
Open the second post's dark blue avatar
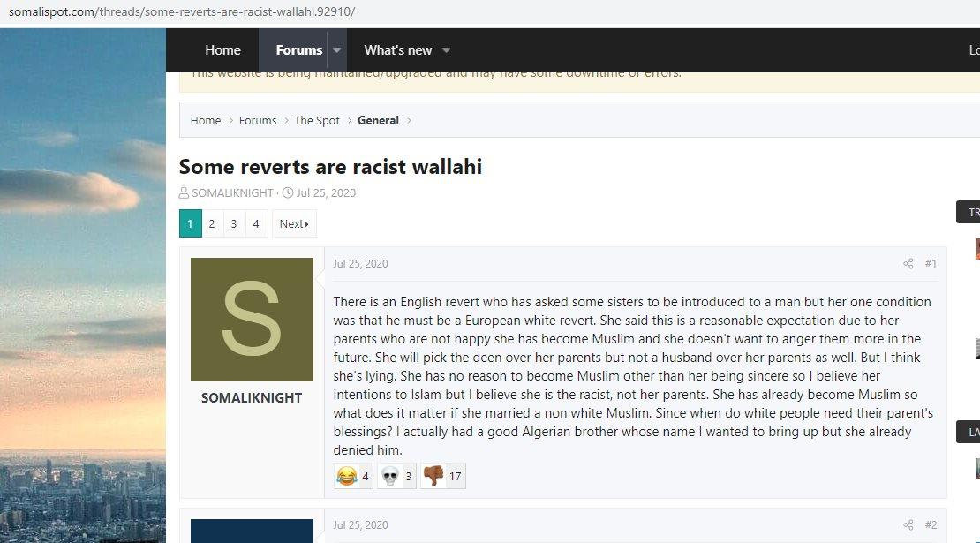pyautogui.click(x=252, y=532)
